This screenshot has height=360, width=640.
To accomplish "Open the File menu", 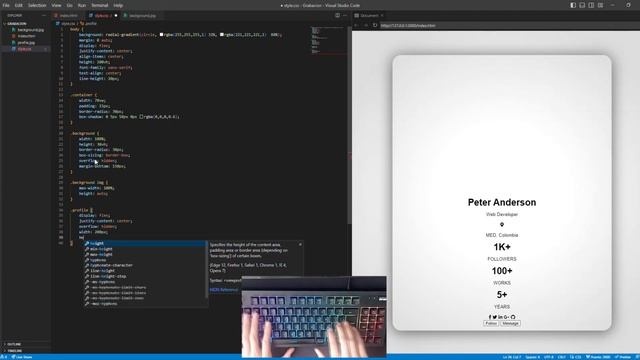I will pos(6,5).
